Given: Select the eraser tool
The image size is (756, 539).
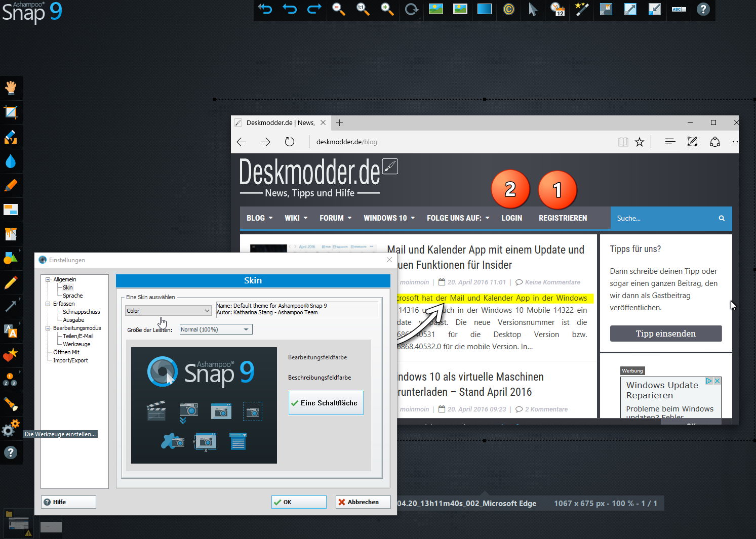Looking at the screenshot, I should pyautogui.click(x=11, y=137).
